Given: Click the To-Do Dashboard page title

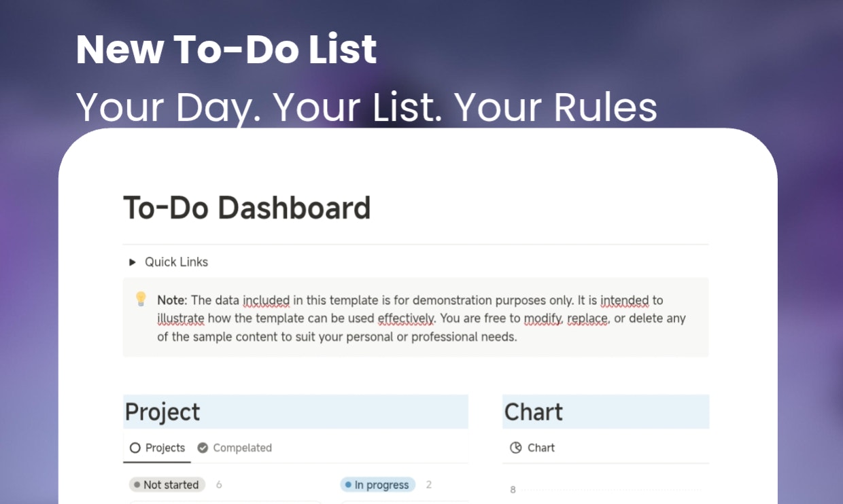Looking at the screenshot, I should (246, 208).
